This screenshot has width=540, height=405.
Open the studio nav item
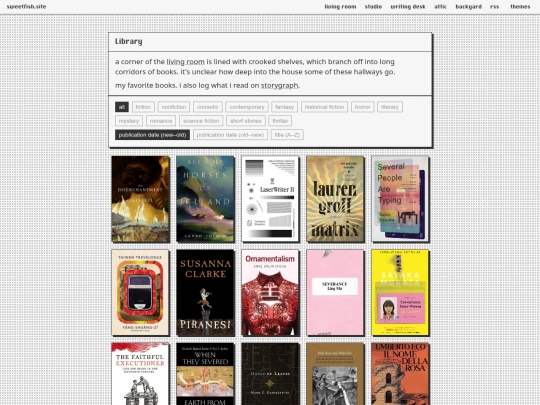[373, 7]
